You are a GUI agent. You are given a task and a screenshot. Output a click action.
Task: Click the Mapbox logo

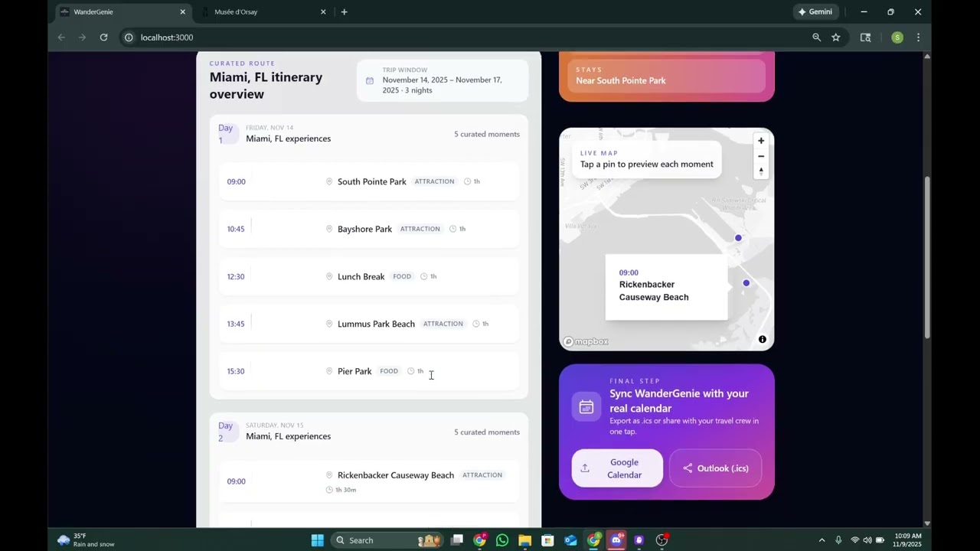click(586, 342)
